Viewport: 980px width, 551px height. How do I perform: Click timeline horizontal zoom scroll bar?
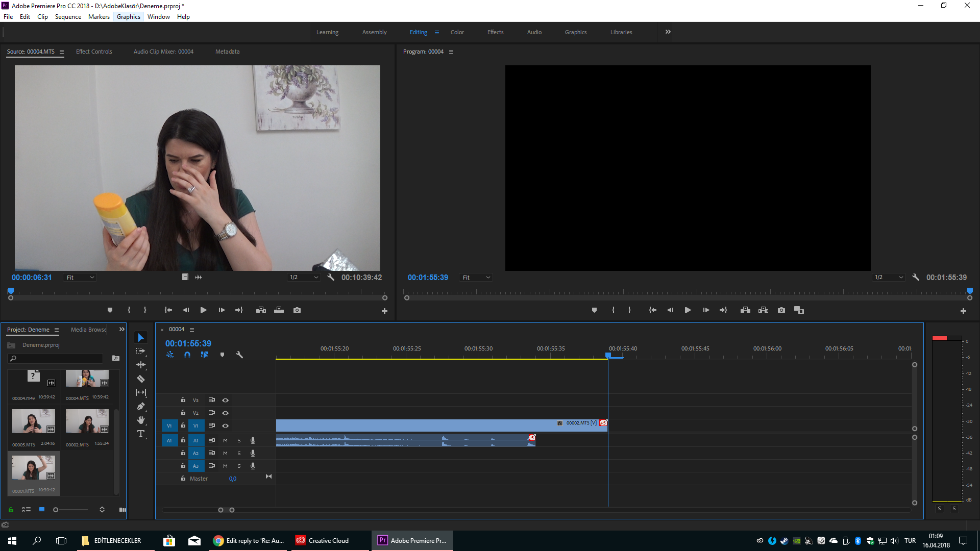point(226,510)
